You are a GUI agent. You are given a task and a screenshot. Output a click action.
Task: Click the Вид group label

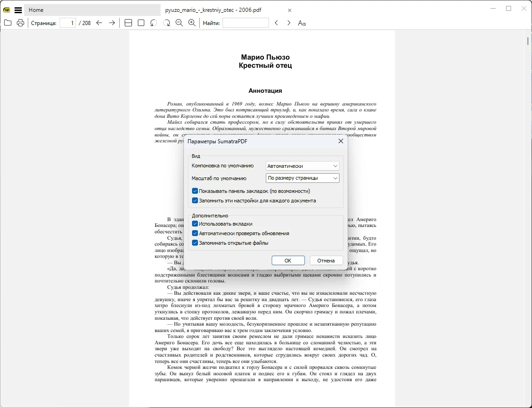click(x=196, y=156)
